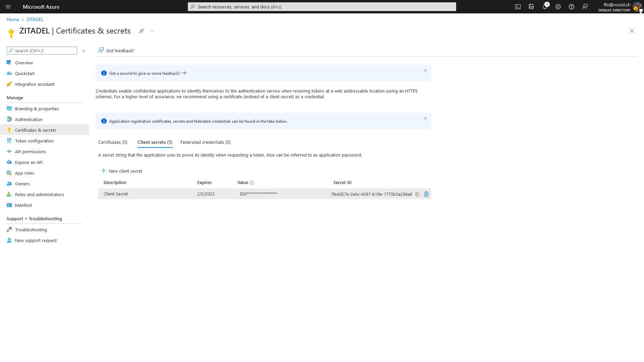Screen dimensions: 644x362
Task: Switch to the Certificates (0) tab
Action: (113, 142)
